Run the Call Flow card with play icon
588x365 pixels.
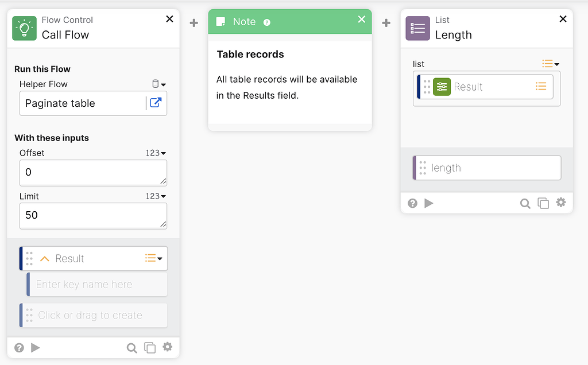click(35, 347)
